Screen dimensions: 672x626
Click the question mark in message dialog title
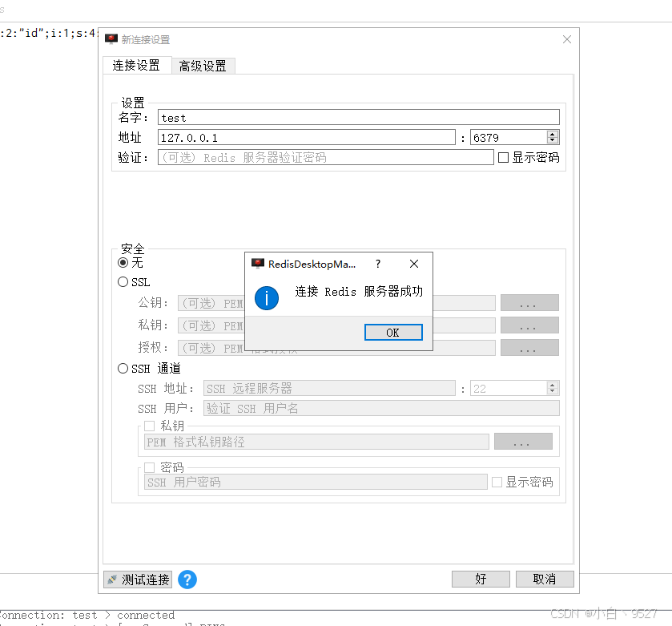point(377,264)
